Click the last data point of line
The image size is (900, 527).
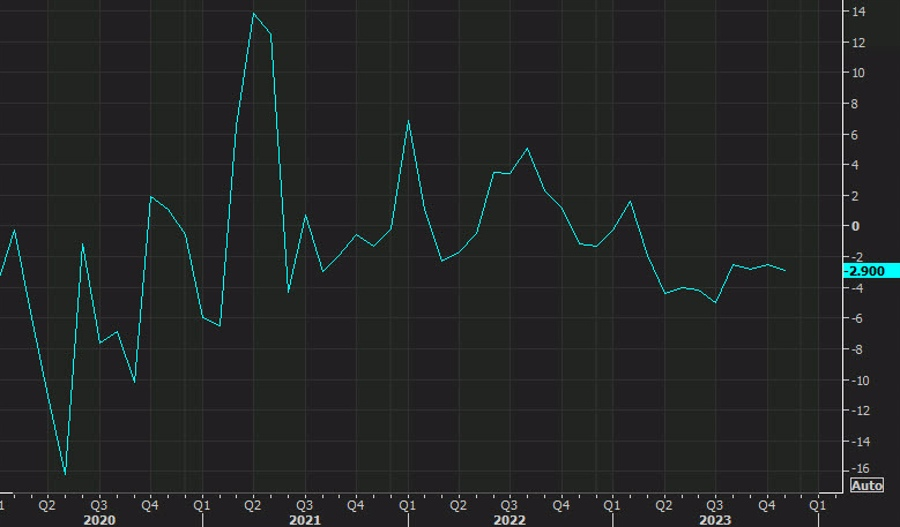[785, 270]
